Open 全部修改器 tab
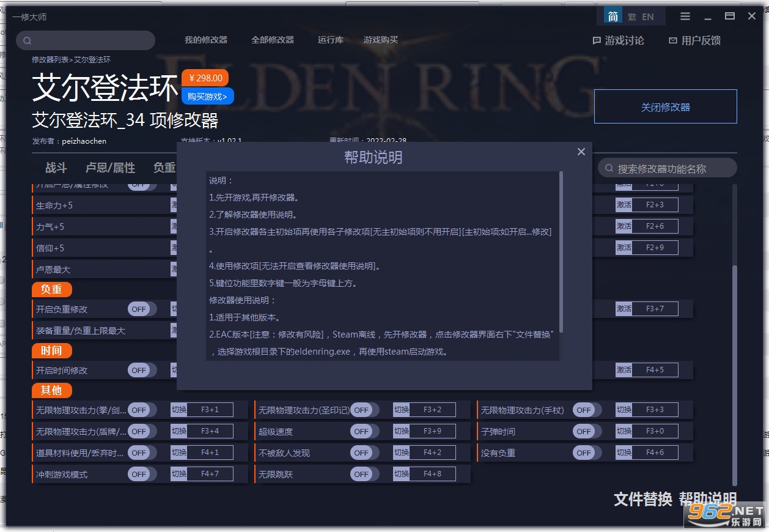Screen dimensions: 769x532 pyautogui.click(x=273, y=40)
